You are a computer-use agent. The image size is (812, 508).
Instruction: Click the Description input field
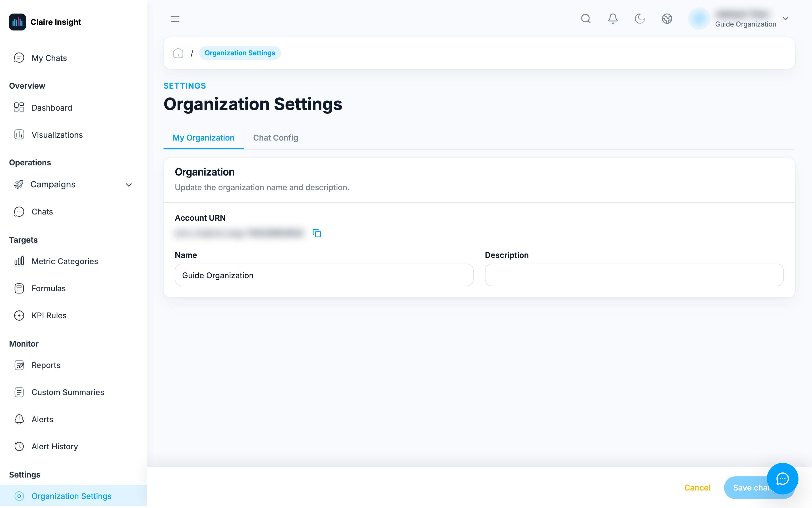coord(634,275)
